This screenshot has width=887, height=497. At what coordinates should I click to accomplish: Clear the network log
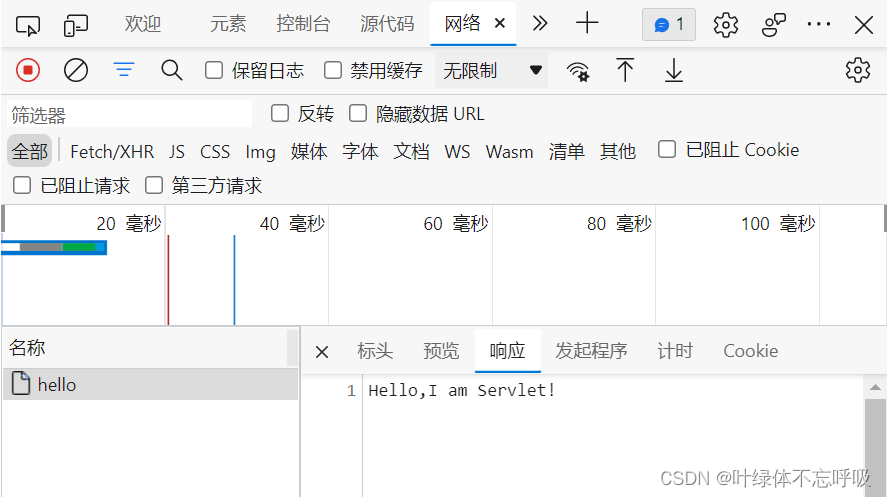coord(76,71)
